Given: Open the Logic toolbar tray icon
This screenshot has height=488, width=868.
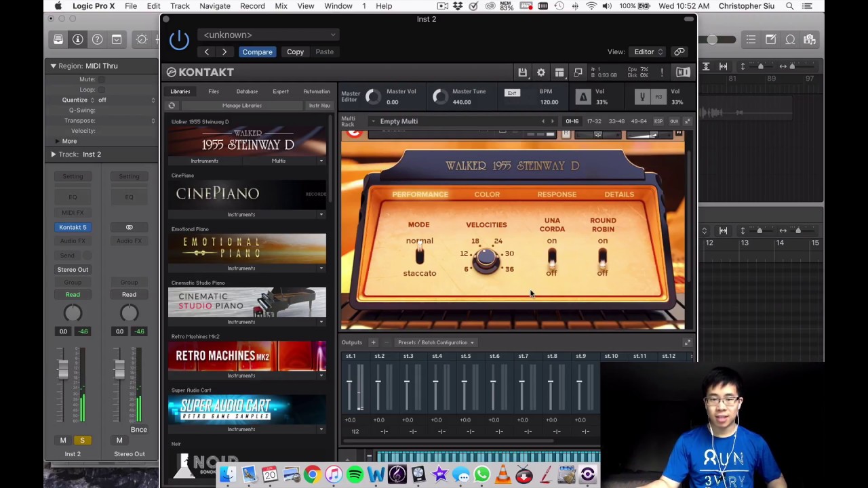Looking at the screenshot, I should coord(117,39).
